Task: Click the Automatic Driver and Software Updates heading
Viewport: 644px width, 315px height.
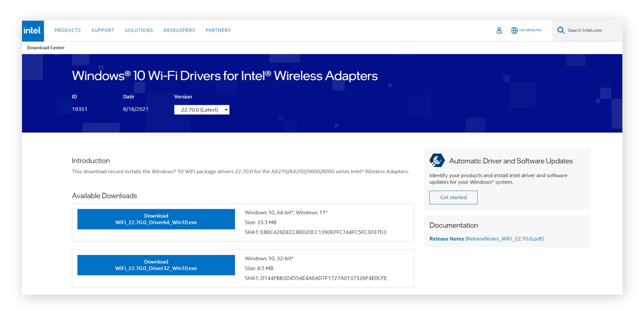Action: 510,161
